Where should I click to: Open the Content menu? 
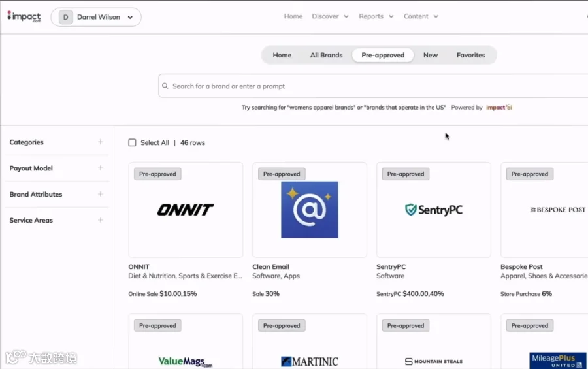pyautogui.click(x=421, y=16)
